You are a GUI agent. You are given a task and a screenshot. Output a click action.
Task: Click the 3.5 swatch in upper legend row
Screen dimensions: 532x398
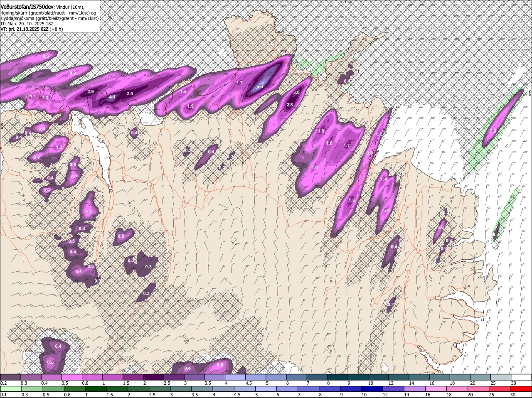click(x=214, y=377)
